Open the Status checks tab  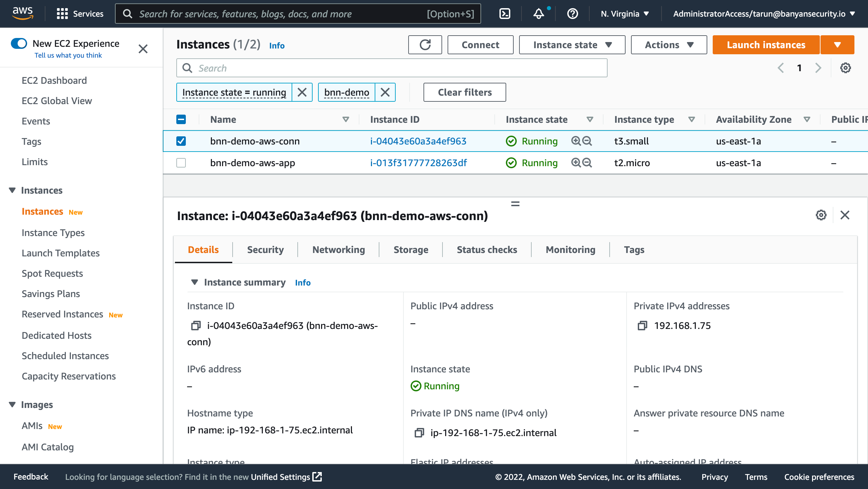(x=487, y=250)
